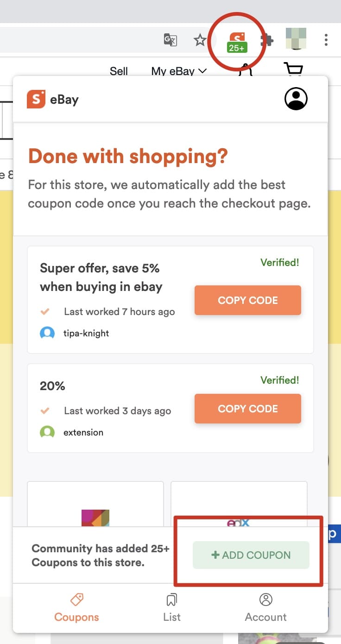
Task: Open the List section in the bottom navigation
Action: click(x=171, y=607)
